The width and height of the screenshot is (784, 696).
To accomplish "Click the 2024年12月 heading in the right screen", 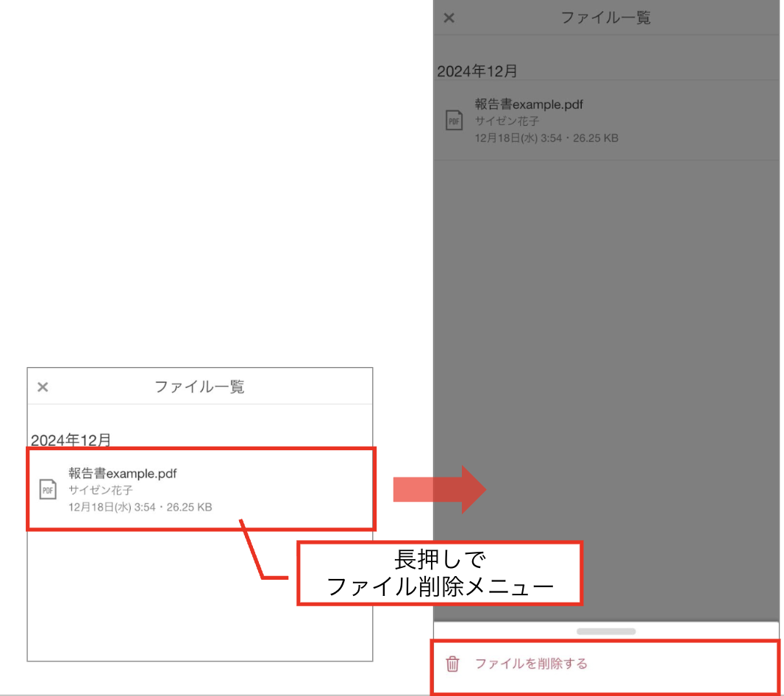I will pyautogui.click(x=477, y=71).
